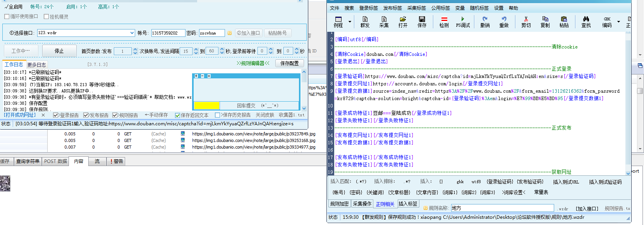Open a rule file with 打开 icon
The image size is (644, 225).
pyautogui.click(x=403, y=22)
